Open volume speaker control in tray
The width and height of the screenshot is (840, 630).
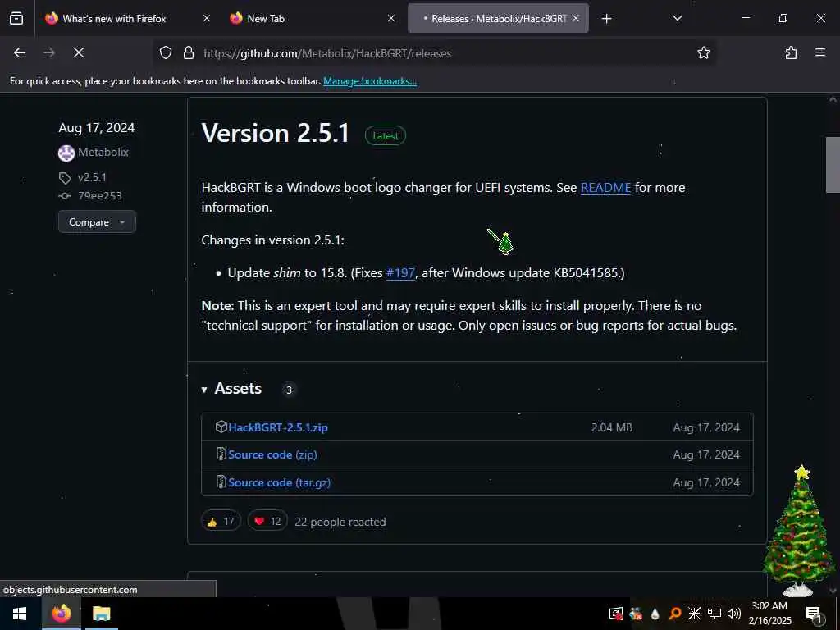click(x=734, y=614)
